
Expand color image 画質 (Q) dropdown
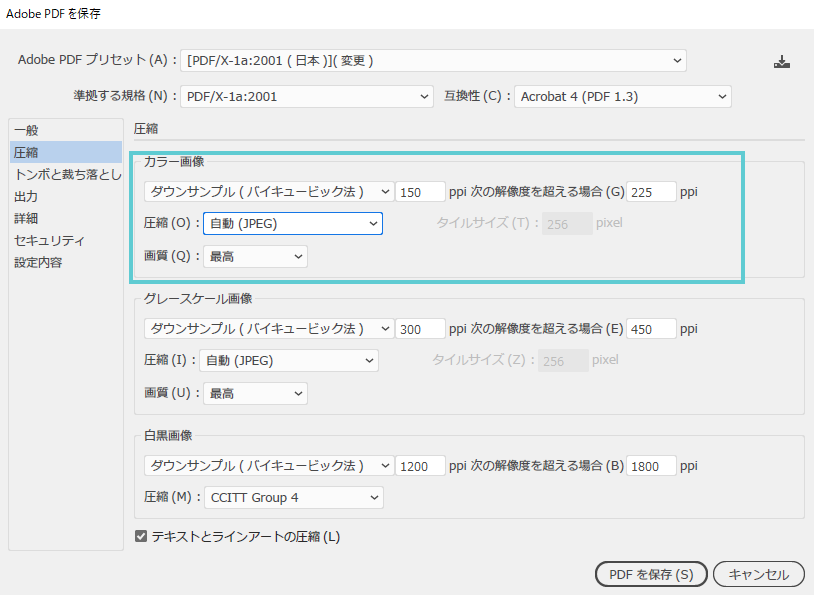(255, 257)
